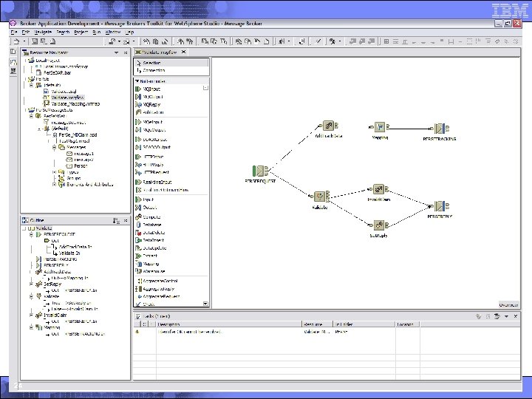Collapse the Validate node in Outline tree
Image resolution: width=532 pixels, height=399 pixels.
pyautogui.click(x=31, y=296)
